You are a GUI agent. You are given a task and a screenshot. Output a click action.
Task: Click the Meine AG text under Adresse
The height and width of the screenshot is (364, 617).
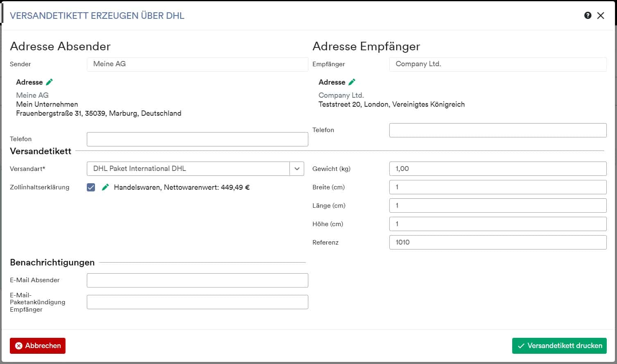coord(32,95)
